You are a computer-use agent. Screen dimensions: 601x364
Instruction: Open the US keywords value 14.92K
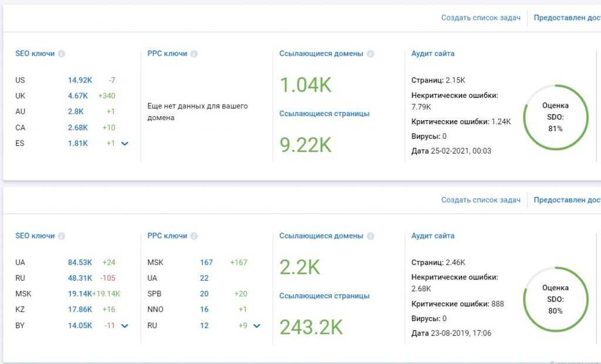click(x=80, y=80)
